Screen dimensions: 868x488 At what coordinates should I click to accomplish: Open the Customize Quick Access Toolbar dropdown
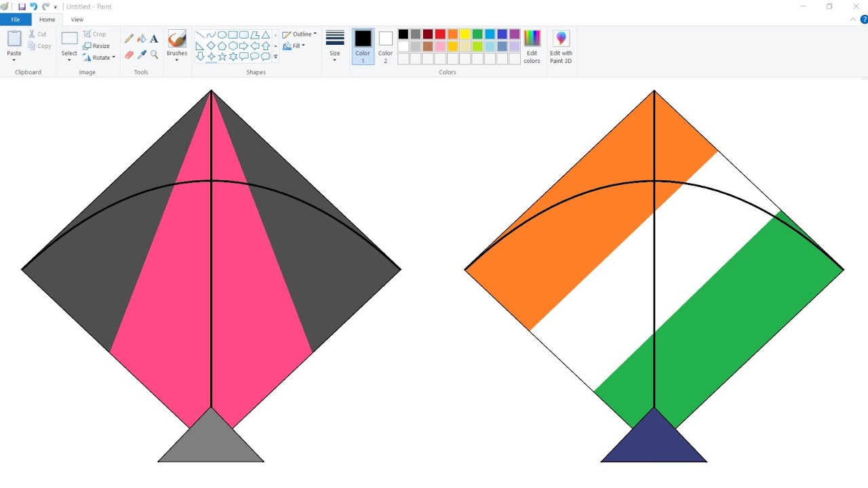tap(56, 7)
